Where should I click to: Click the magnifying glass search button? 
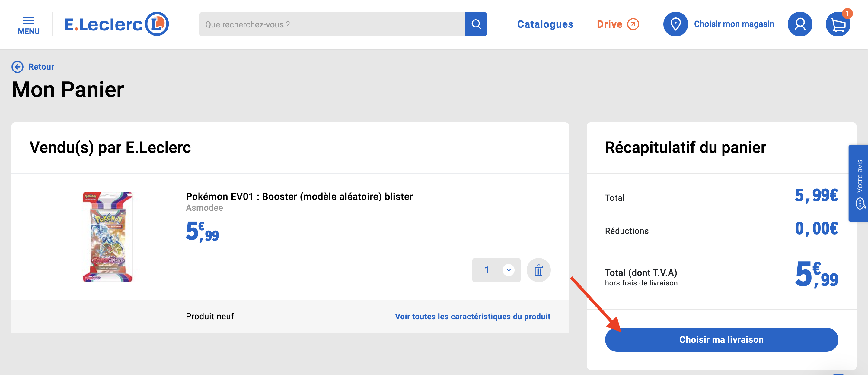coord(476,24)
